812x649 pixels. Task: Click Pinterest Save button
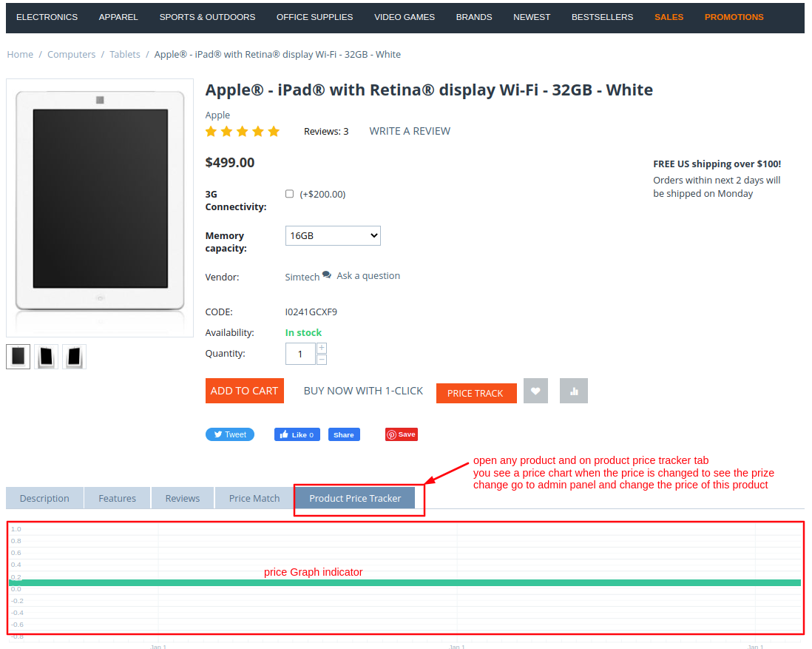(402, 434)
